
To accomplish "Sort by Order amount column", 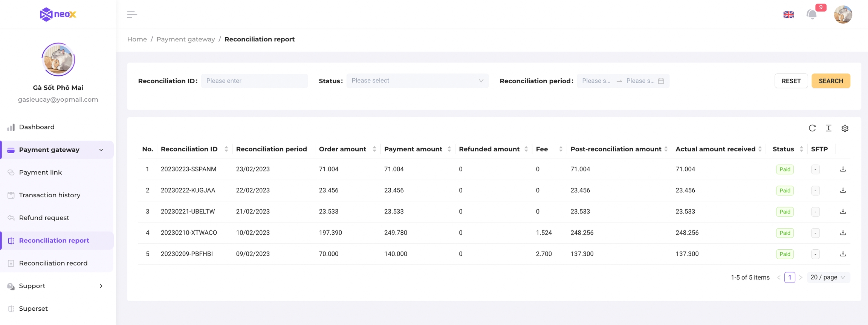I will pyautogui.click(x=374, y=149).
